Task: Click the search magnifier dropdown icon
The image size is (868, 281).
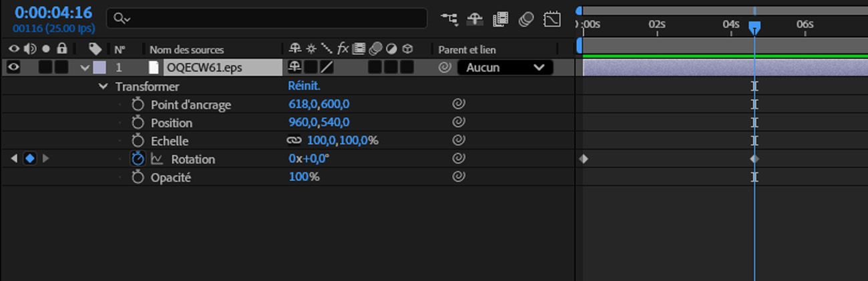Action: pos(122,19)
